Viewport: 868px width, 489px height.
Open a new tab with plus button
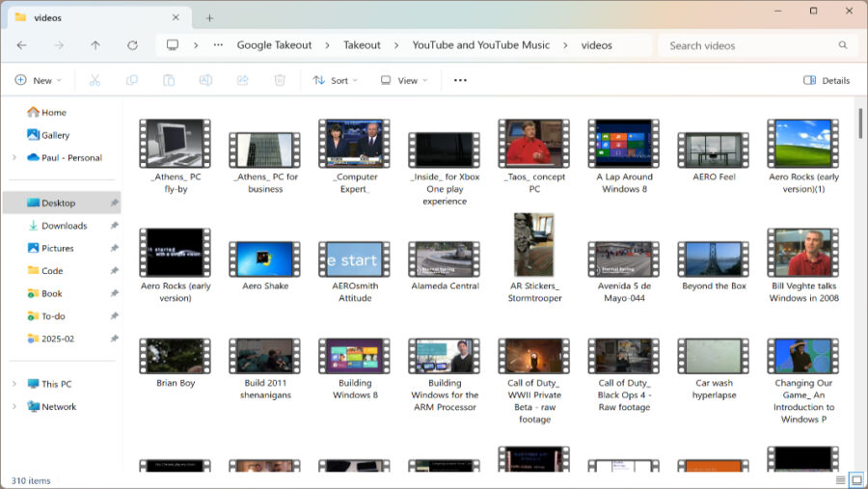[209, 17]
